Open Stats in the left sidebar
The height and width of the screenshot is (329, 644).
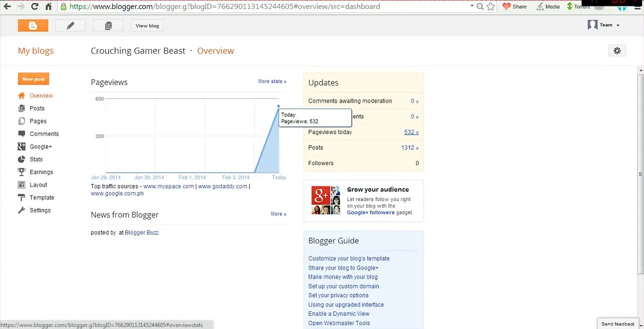pos(36,159)
